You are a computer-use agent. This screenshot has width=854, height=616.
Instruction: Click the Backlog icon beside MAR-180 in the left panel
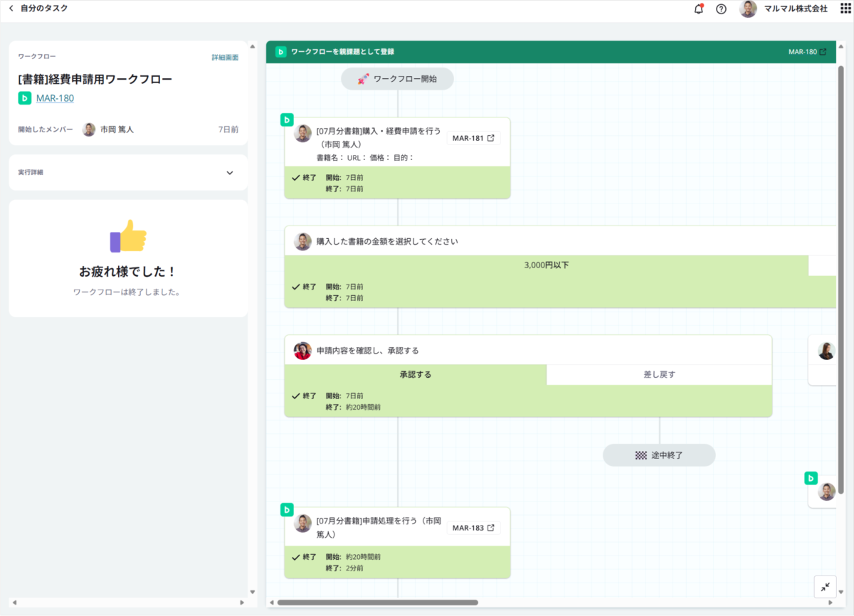coord(25,98)
